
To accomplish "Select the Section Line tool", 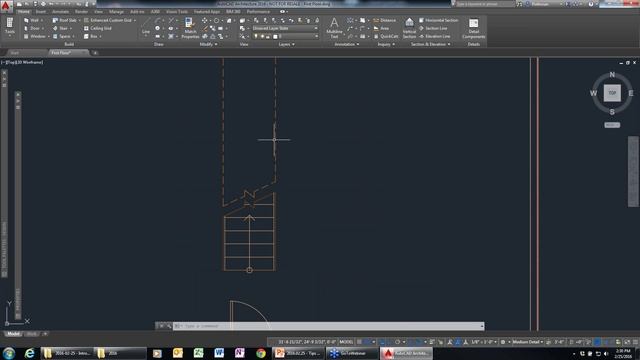I will click(433, 28).
